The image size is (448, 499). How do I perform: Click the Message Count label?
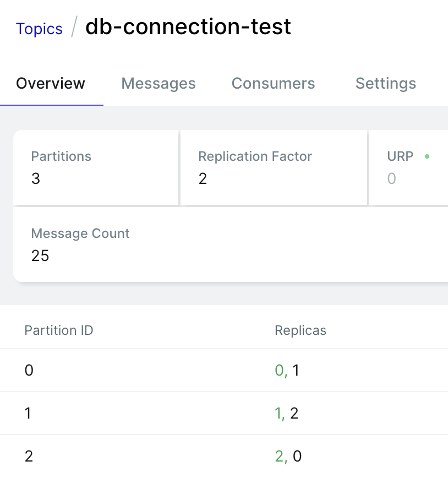pos(80,233)
